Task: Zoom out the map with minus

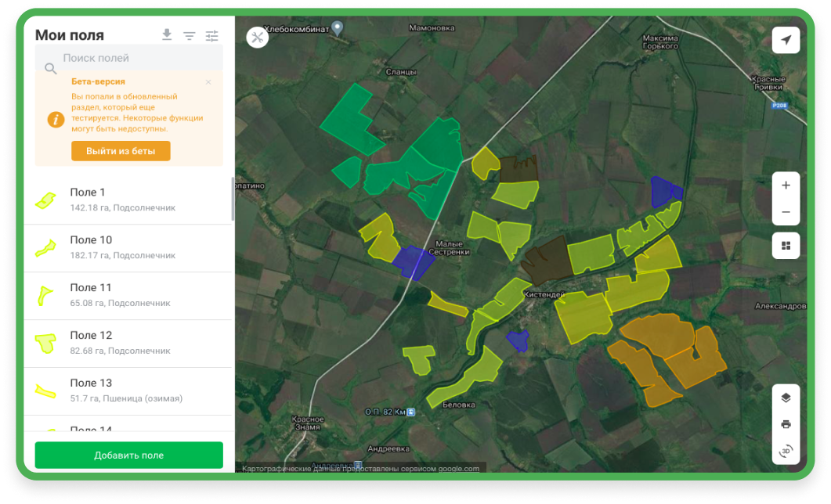Action: click(786, 212)
